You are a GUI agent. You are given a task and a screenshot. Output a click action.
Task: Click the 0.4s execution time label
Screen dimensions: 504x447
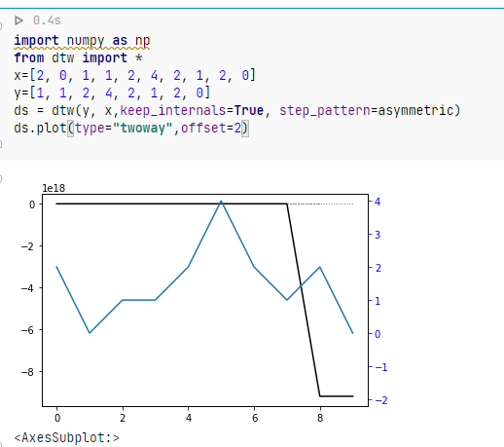[47, 20]
